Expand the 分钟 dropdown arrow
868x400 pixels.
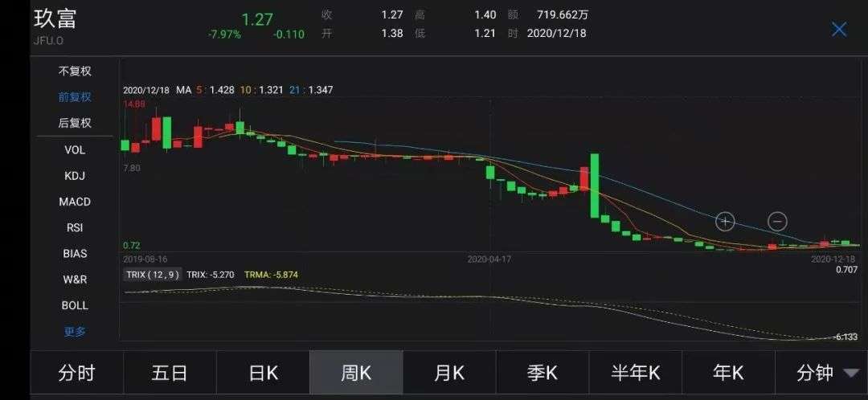click(x=850, y=373)
